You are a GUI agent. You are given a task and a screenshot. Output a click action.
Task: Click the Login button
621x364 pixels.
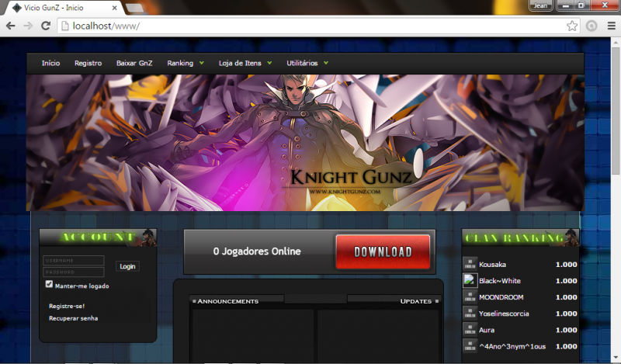127,266
